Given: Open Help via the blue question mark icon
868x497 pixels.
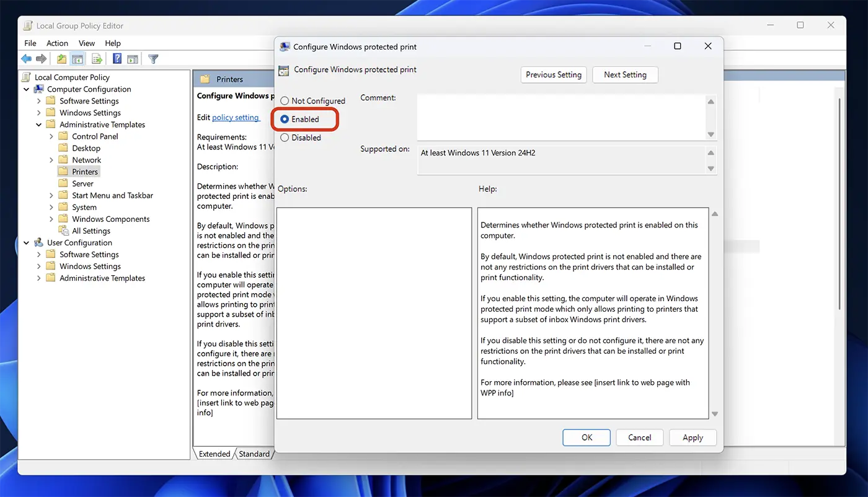Looking at the screenshot, I should pos(117,59).
